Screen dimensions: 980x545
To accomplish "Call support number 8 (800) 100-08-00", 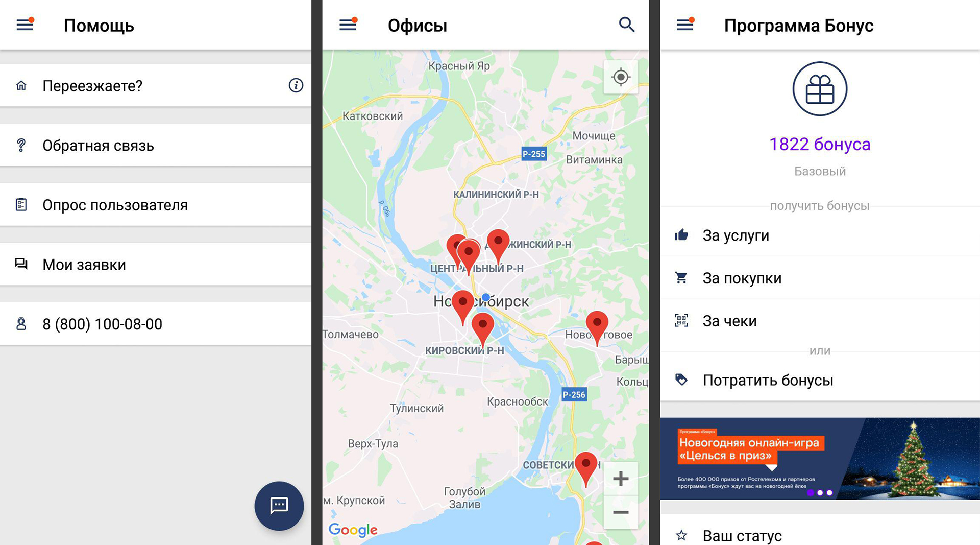I will click(x=156, y=324).
